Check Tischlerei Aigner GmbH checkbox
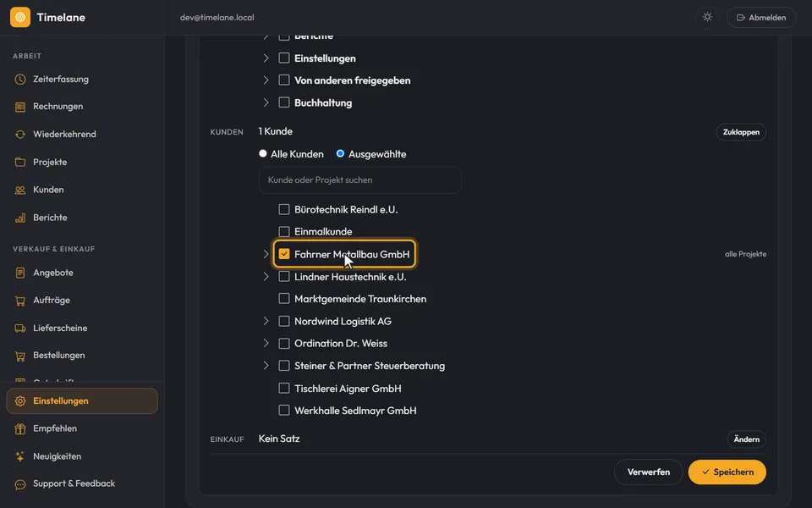The image size is (812, 508). click(x=284, y=389)
